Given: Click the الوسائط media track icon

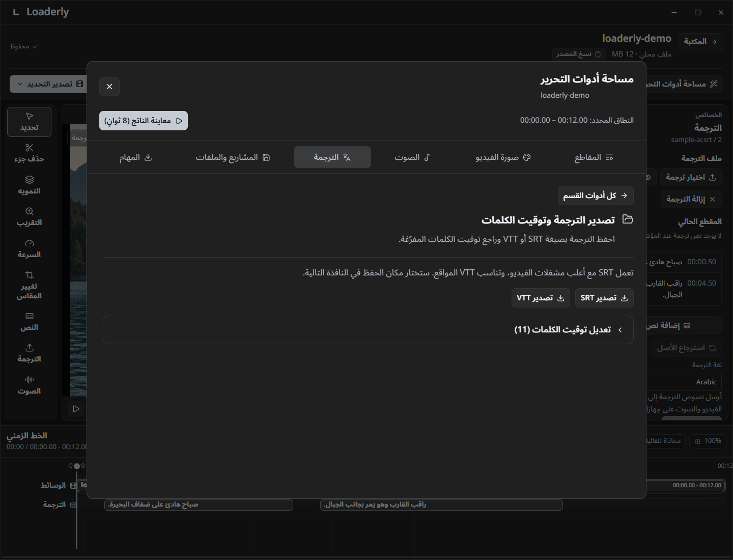Looking at the screenshot, I should click(73, 486).
